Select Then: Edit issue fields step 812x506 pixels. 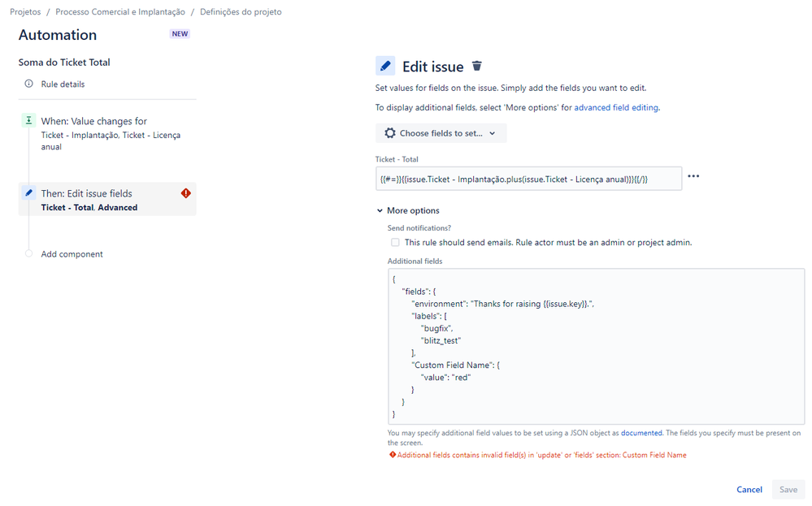pyautogui.click(x=107, y=199)
